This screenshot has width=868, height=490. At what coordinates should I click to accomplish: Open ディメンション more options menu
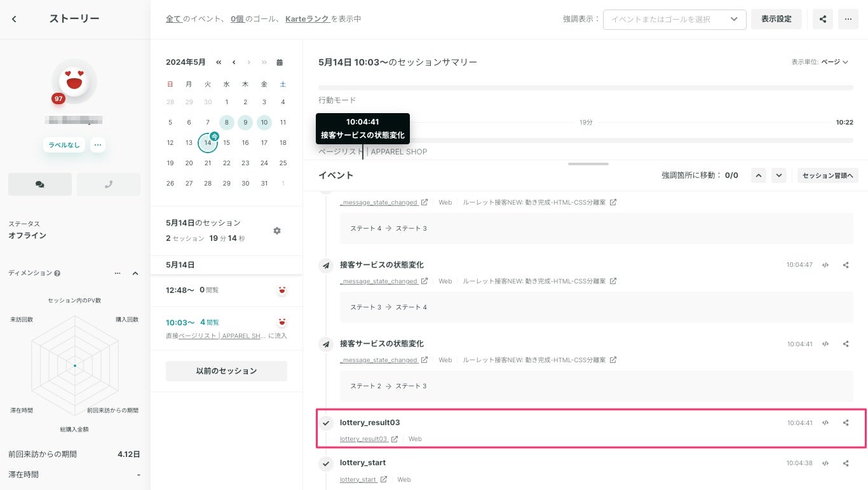coord(118,273)
